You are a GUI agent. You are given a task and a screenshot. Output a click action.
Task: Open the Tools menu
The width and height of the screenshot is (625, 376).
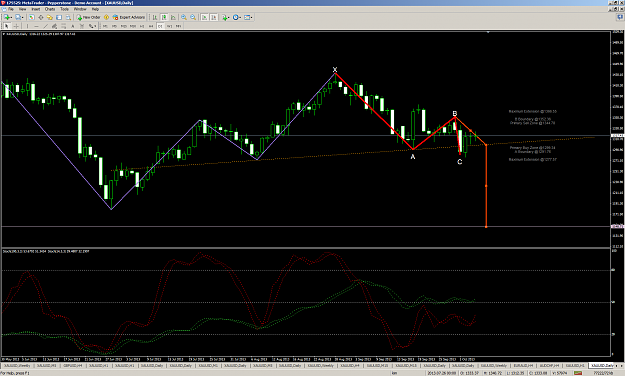(x=64, y=9)
